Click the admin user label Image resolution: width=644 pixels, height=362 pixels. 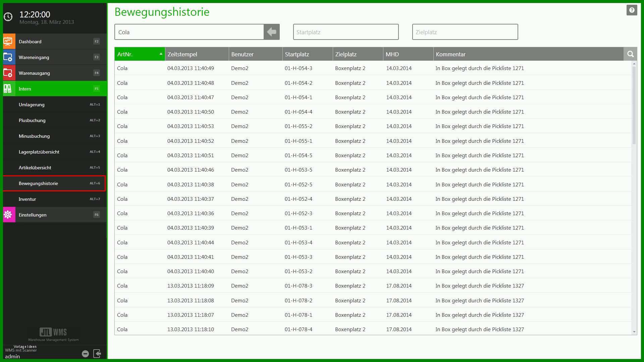pos(12,356)
